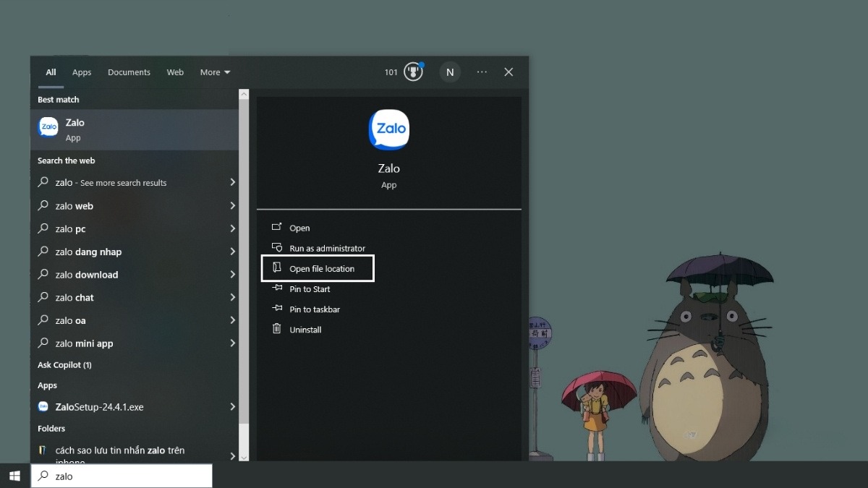
Task: Expand the zalo web suggestion arrow
Action: (x=232, y=205)
